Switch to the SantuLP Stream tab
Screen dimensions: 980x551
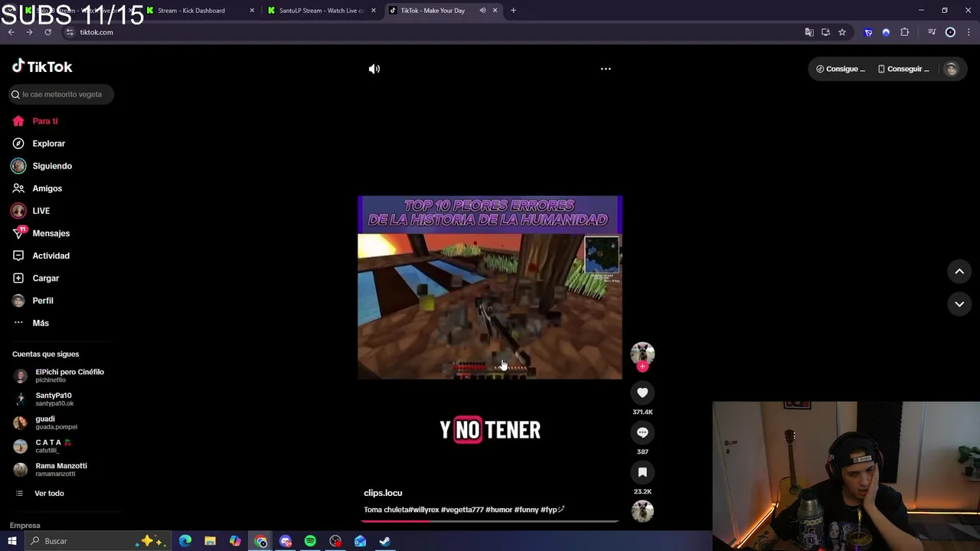pos(322,11)
